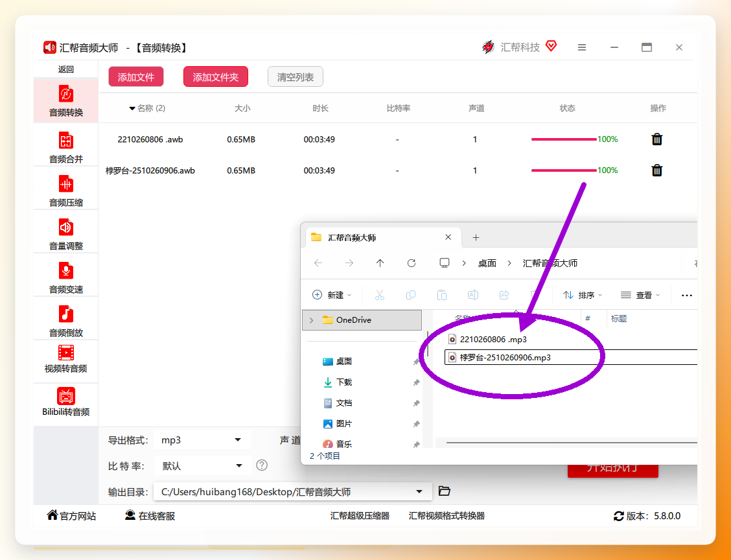Viewport: 731px width, 560px height.
Task: Open the 导出格式 mp3 dropdown
Action: tap(202, 439)
